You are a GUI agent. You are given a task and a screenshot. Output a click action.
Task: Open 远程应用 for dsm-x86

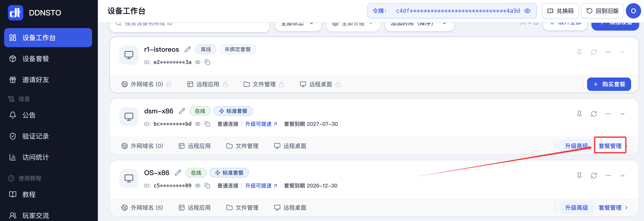(x=195, y=146)
